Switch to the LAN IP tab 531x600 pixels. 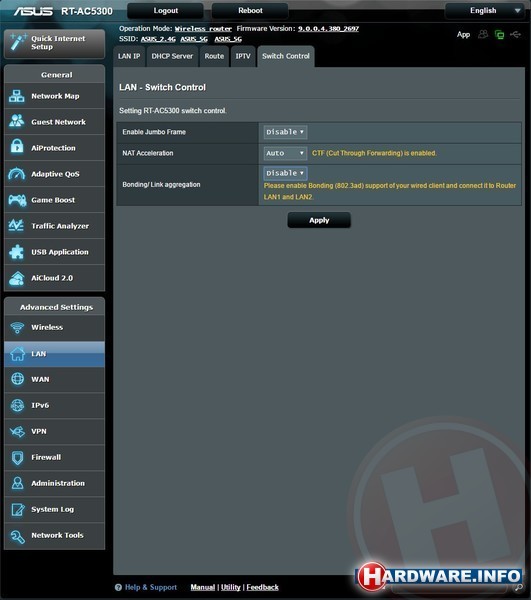click(129, 56)
